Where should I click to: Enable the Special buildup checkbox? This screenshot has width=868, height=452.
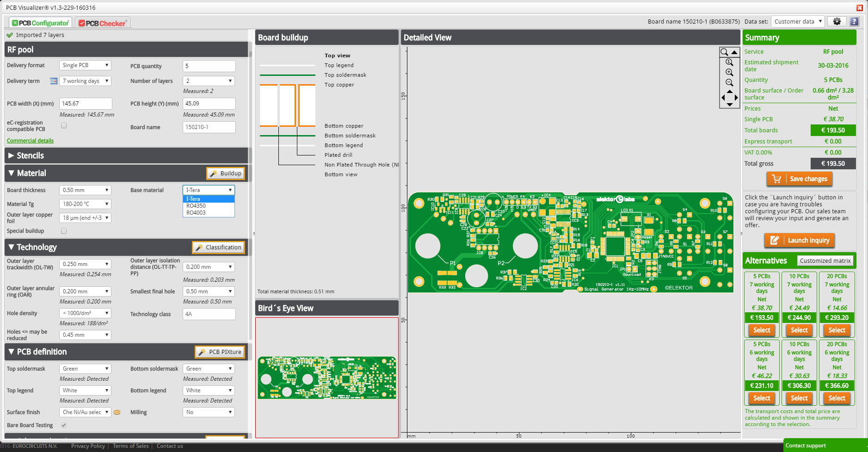(x=63, y=231)
